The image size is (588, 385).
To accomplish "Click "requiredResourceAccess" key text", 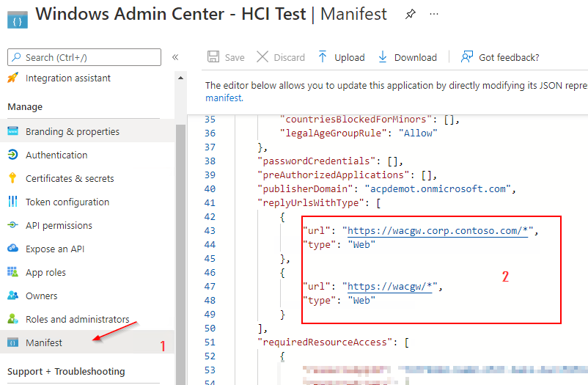I will point(325,342).
